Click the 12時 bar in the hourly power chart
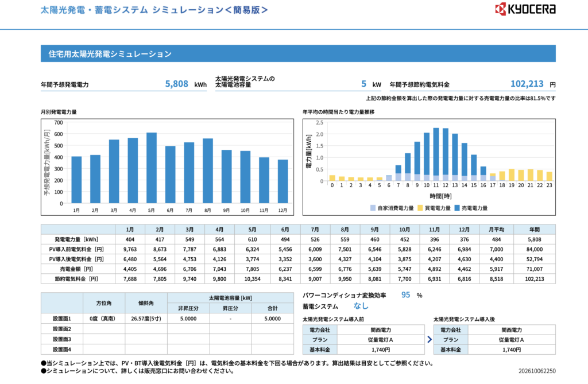 446,154
